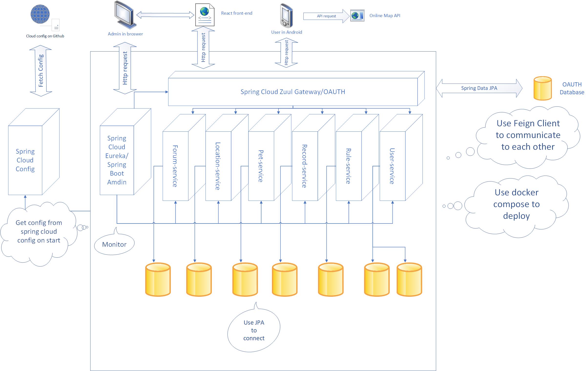Click the Online Map API browser icon

(x=357, y=16)
